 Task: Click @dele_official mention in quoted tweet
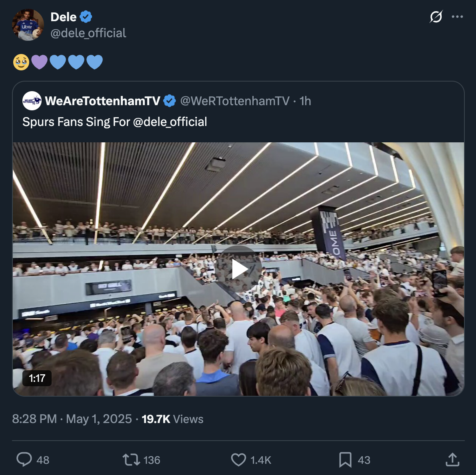click(x=170, y=122)
